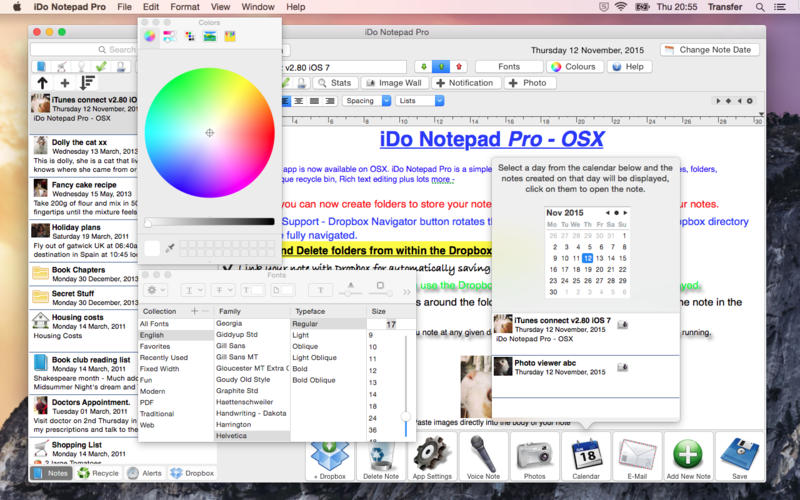
Task: Click the green checkmark filter icon
Action: [x=101, y=66]
